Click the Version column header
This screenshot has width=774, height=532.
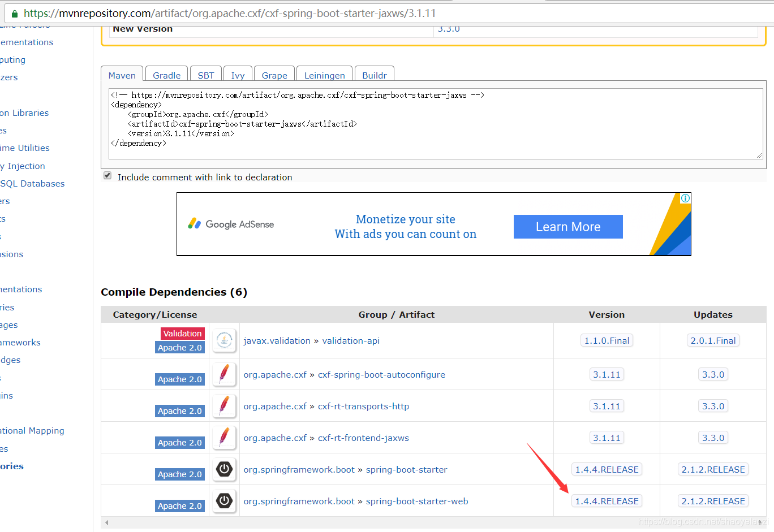[607, 314]
